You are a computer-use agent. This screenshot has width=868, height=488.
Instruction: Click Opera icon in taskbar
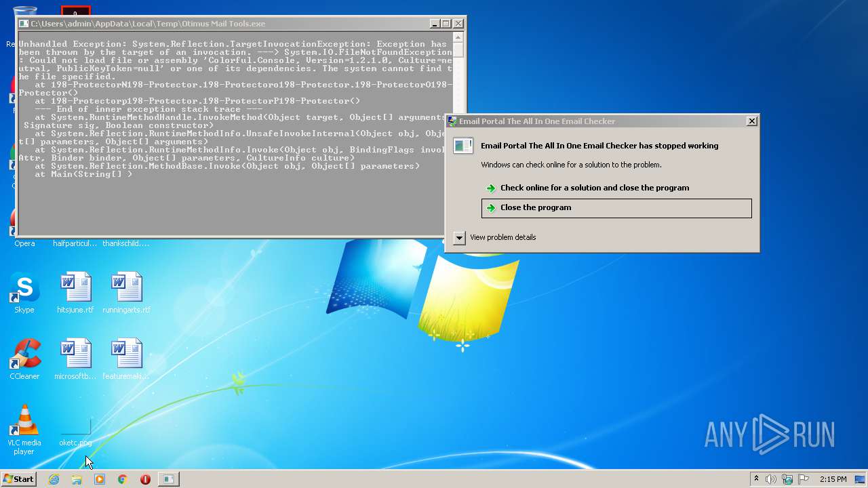point(145,479)
